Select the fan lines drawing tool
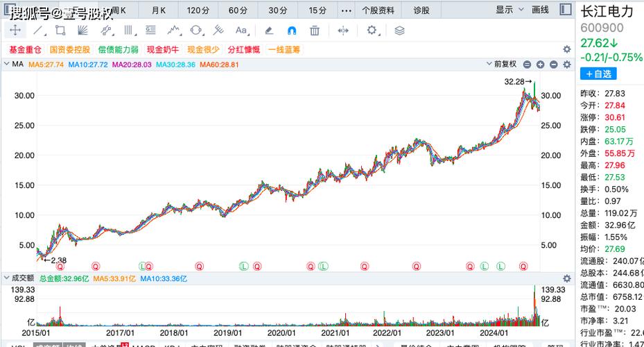 tap(82, 31)
